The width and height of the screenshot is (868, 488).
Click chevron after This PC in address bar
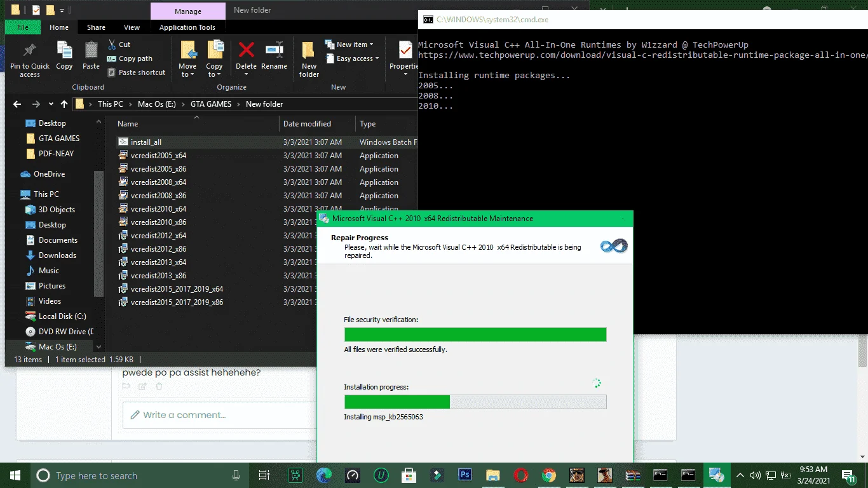click(130, 104)
